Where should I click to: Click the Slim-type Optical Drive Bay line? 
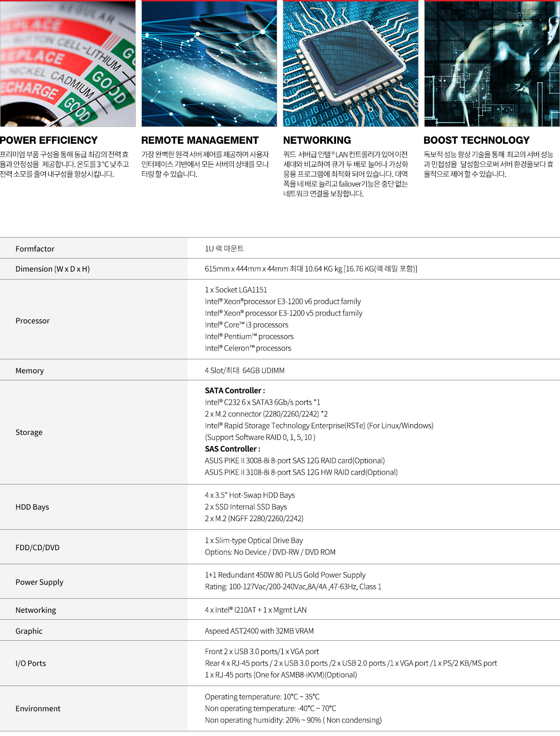pos(254,540)
